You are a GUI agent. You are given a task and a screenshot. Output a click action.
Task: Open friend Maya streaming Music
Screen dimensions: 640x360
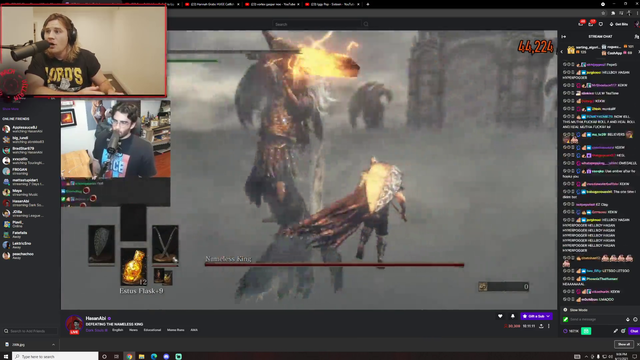[29, 192]
